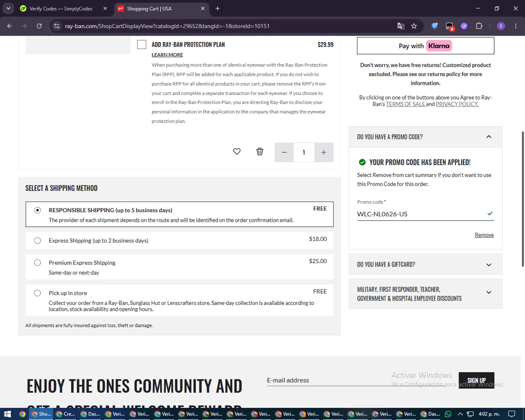Open the Google Translate page icon
525x420 pixels.
pos(401,26)
